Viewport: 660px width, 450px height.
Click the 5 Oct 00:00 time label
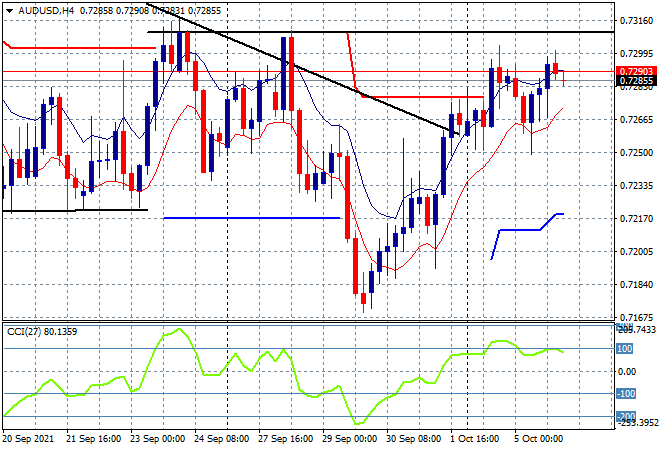[539, 439]
